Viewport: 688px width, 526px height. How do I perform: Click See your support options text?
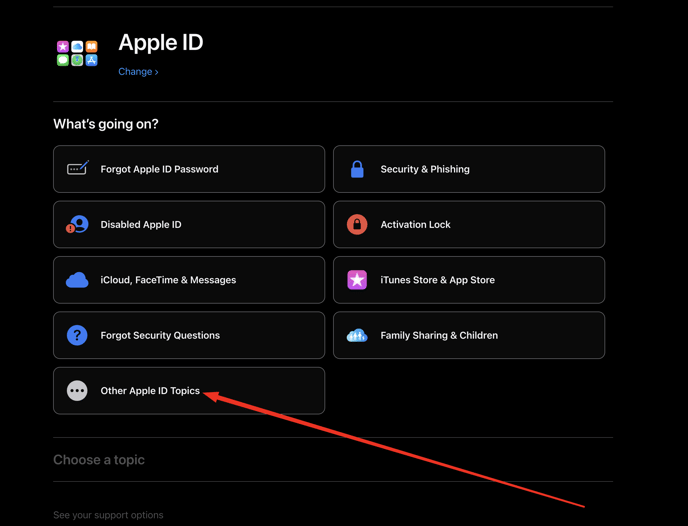point(108,515)
